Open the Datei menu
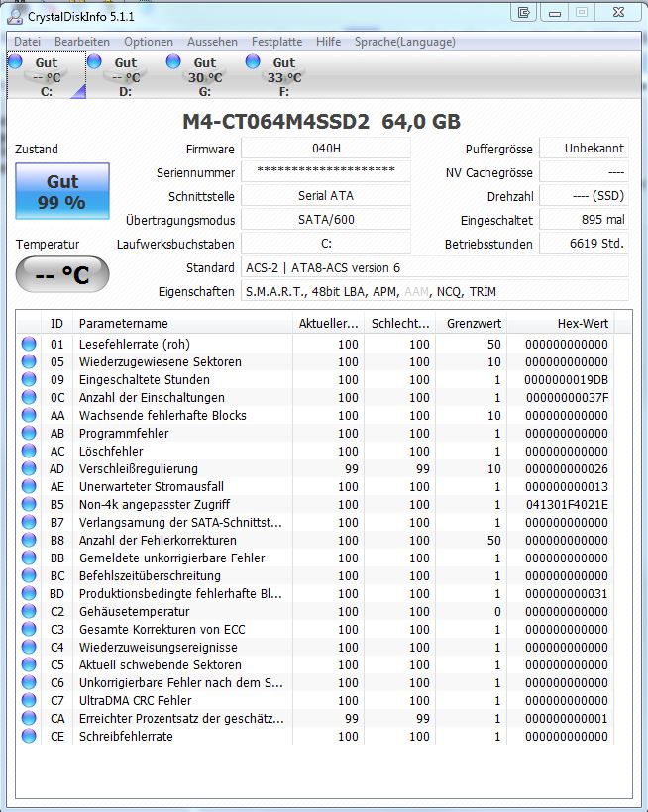The width and height of the screenshot is (648, 812). tap(27, 42)
